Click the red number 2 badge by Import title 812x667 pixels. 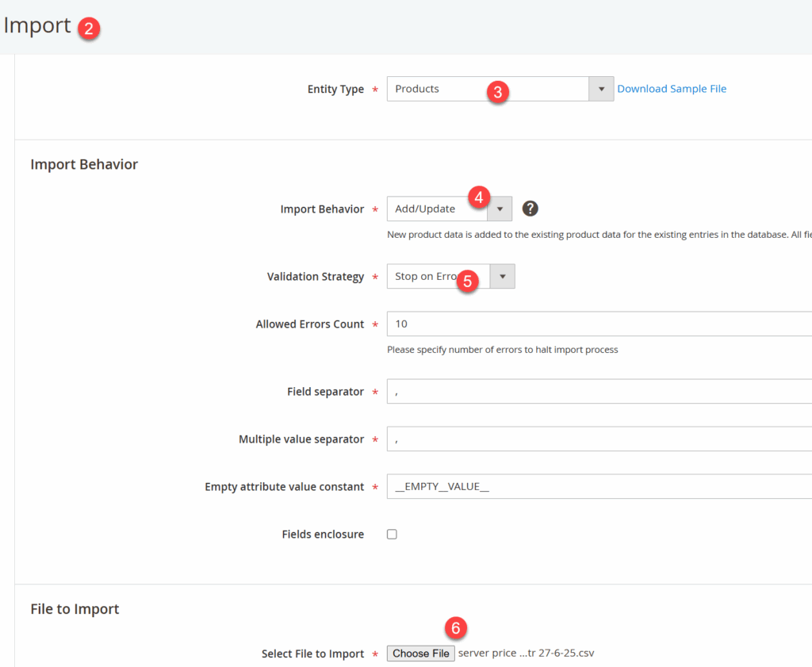click(x=88, y=29)
